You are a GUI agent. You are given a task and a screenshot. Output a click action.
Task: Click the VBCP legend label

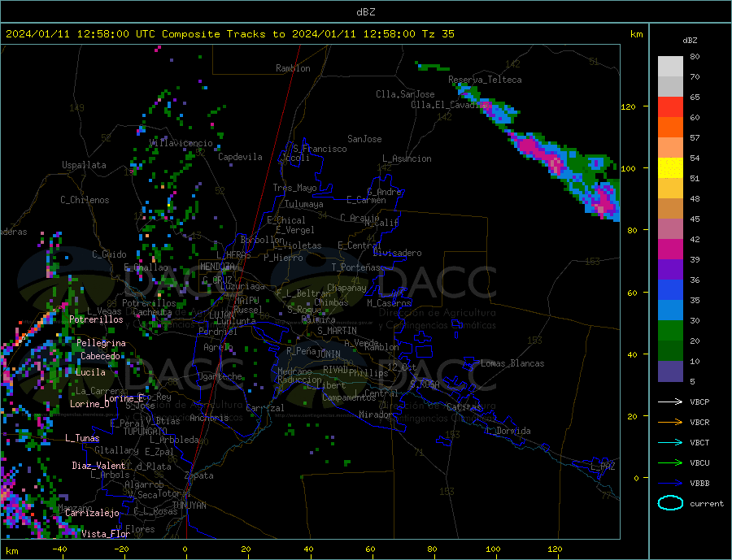point(699,402)
